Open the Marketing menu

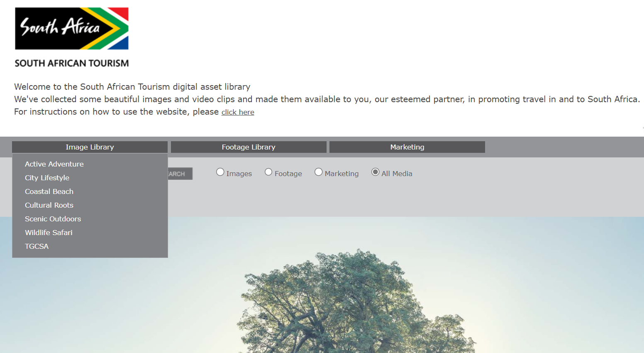[407, 147]
